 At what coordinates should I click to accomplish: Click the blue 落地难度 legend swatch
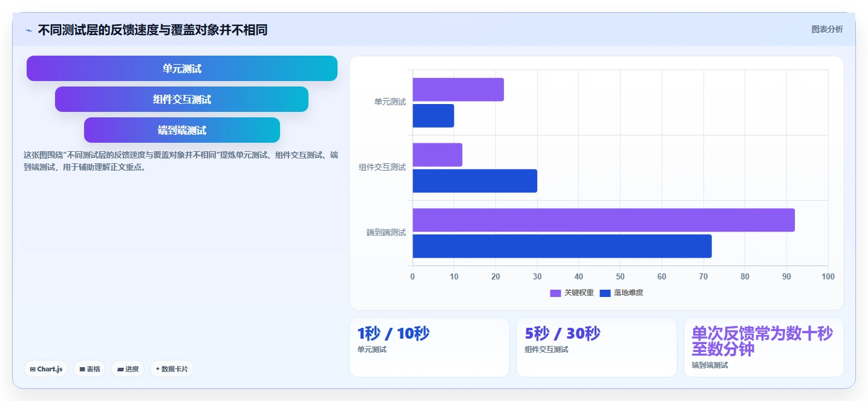pyautogui.click(x=605, y=293)
